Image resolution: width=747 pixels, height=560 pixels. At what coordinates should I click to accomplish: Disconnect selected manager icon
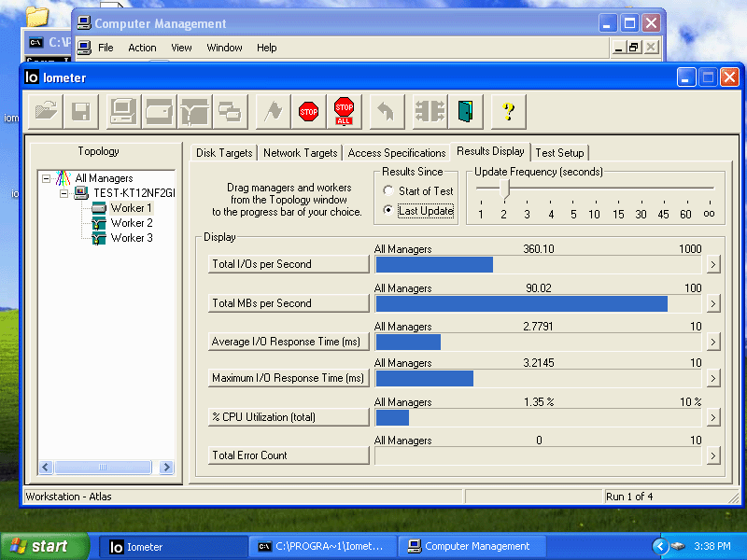430,112
